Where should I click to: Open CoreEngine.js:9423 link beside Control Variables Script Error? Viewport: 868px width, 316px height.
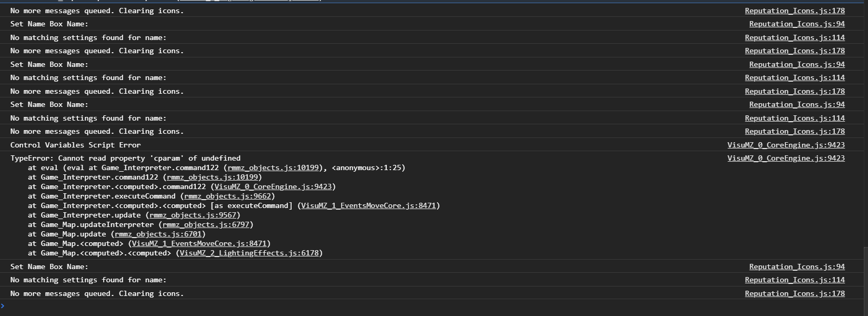pos(786,145)
